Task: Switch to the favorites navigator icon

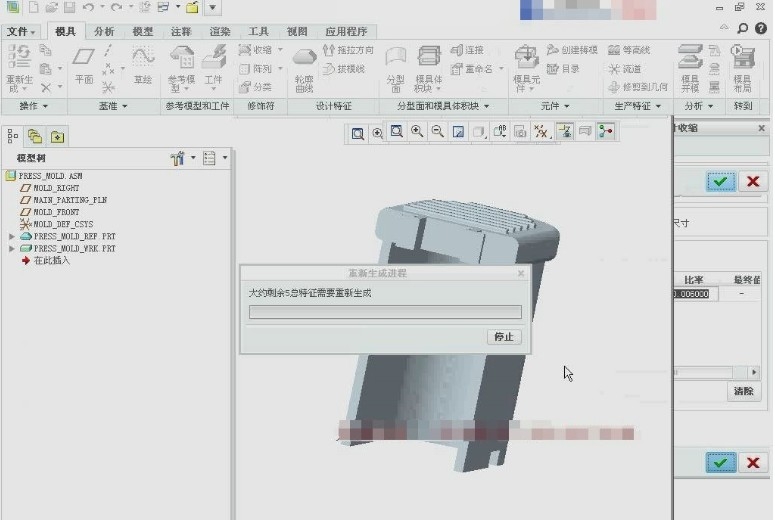Action: point(57,136)
